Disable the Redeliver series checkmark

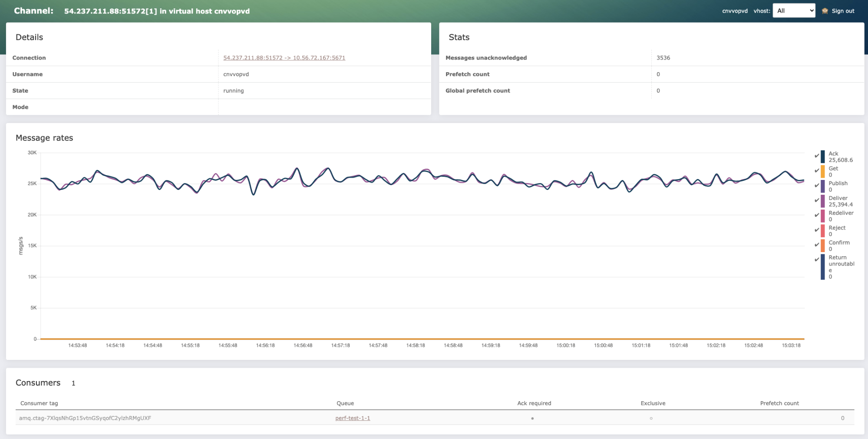point(817,215)
